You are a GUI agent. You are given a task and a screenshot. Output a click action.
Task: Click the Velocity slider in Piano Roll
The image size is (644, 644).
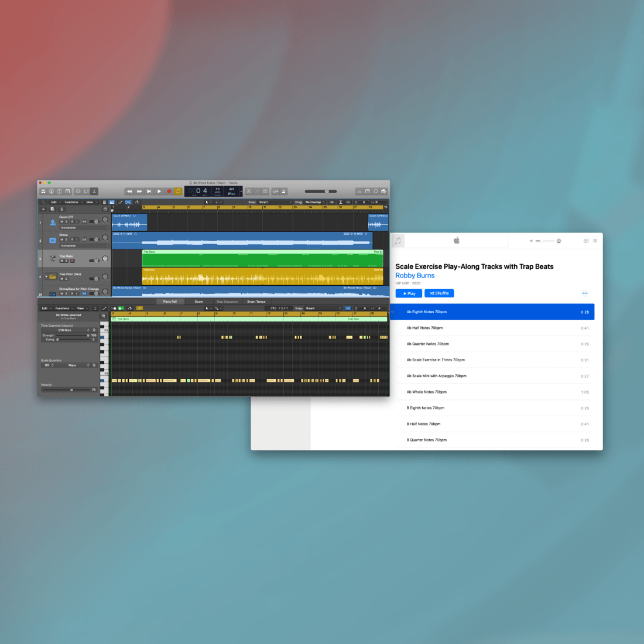(71, 390)
